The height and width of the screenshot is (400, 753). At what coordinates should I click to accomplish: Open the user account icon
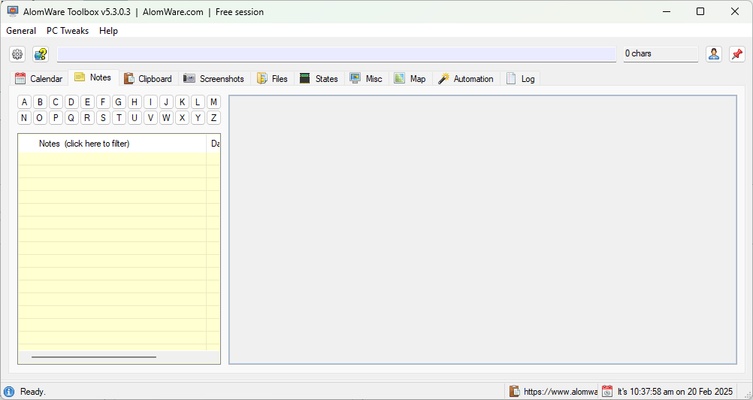[714, 54]
